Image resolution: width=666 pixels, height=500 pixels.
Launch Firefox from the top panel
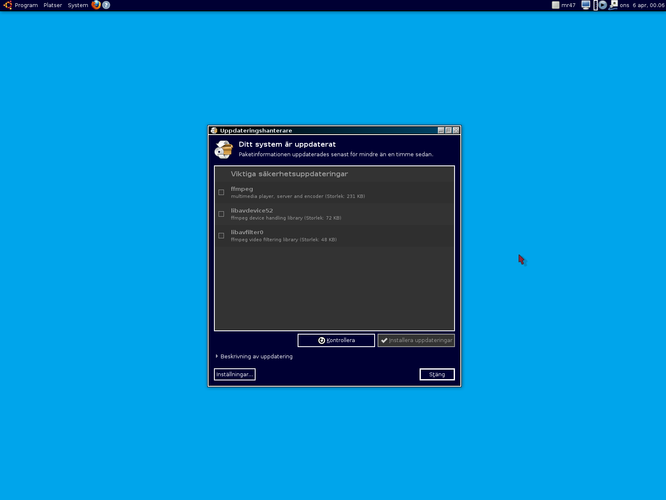point(96,5)
